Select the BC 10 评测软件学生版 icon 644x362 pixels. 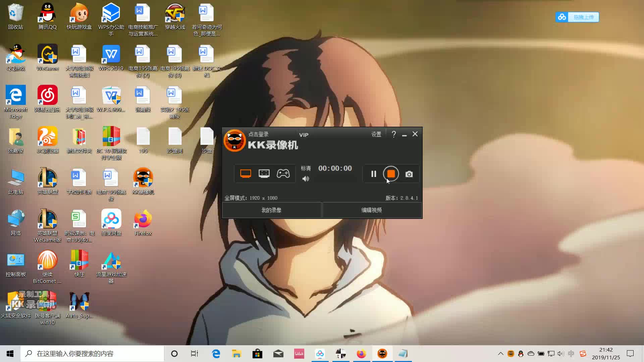(111, 143)
